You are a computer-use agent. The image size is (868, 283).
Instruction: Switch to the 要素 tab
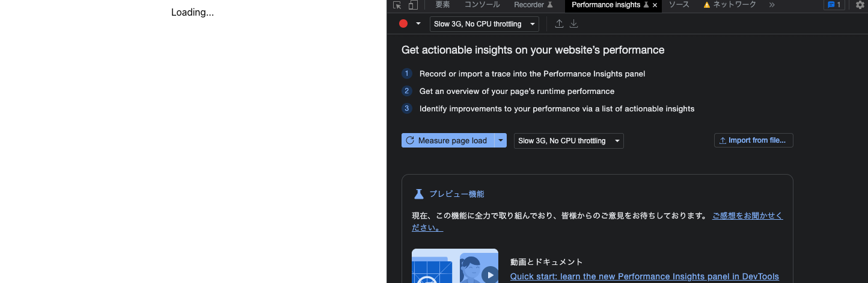click(442, 5)
